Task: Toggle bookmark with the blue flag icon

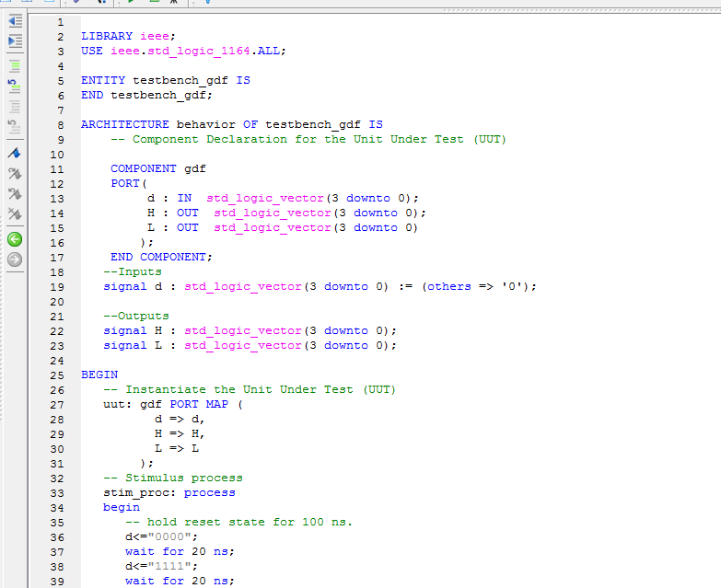Action: click(15, 153)
